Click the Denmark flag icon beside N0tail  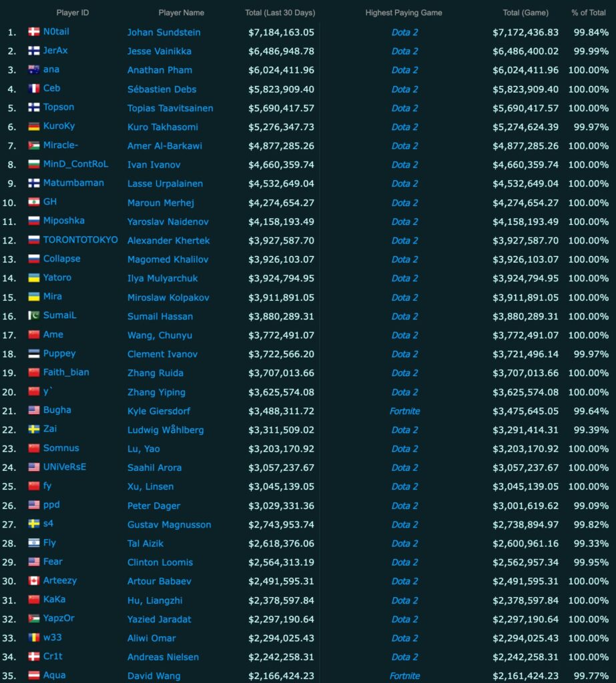[x=34, y=31]
